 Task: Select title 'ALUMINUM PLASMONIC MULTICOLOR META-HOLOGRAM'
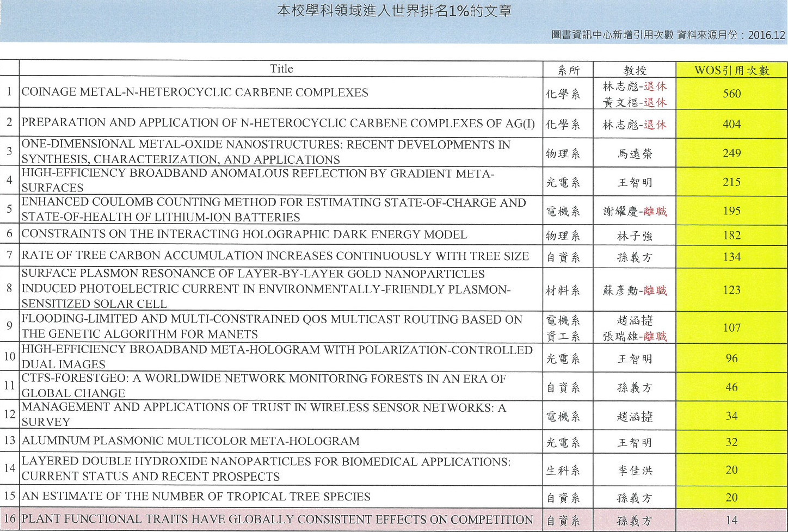(190, 441)
